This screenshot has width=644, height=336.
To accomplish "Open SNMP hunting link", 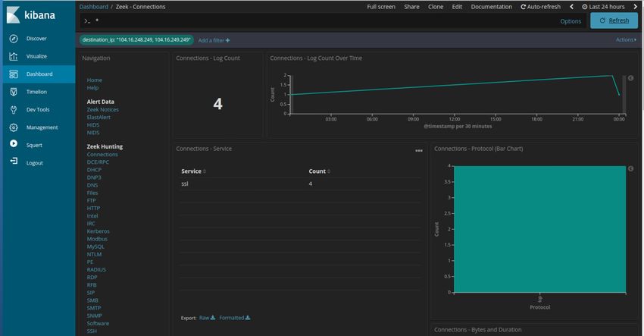I will tap(95, 316).
